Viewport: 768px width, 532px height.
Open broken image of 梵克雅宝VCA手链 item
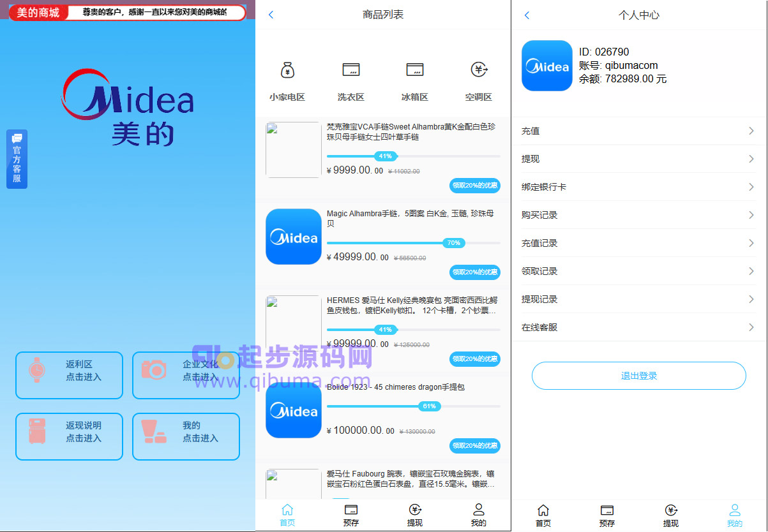(x=294, y=150)
